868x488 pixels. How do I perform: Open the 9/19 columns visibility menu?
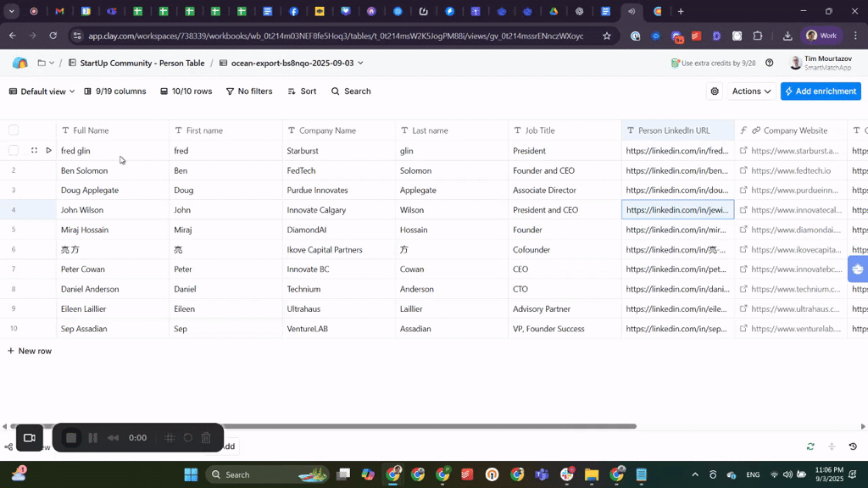(115, 91)
